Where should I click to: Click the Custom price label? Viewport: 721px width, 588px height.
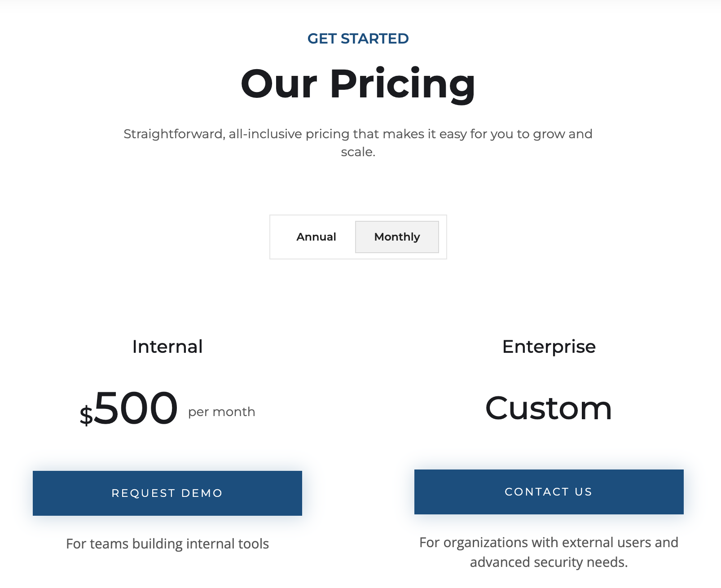(549, 408)
